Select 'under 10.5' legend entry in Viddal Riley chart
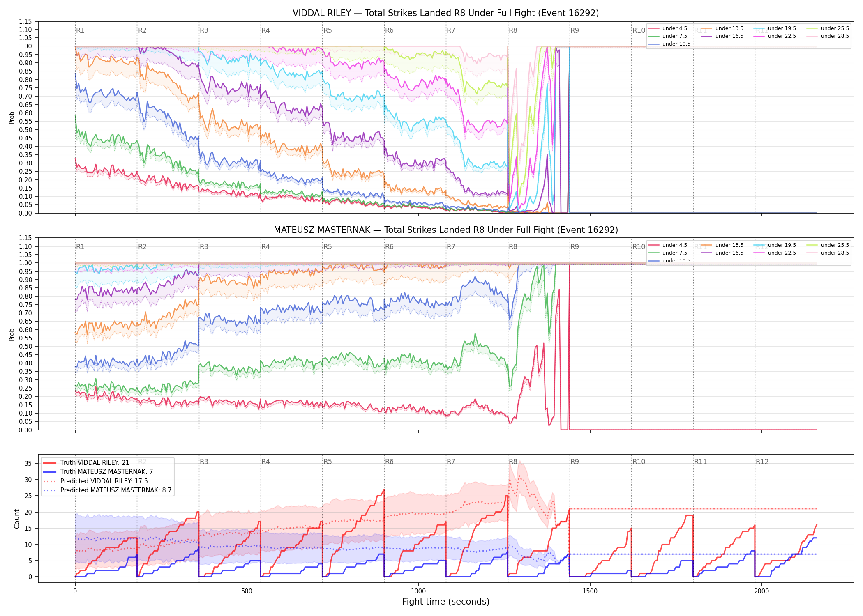863x616 pixels. pyautogui.click(x=669, y=44)
